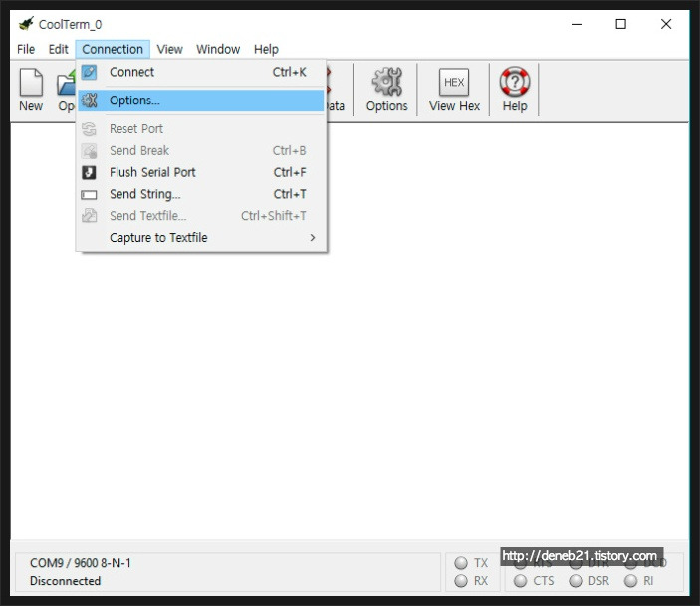700x606 pixels.
Task: Click the Send Textfile... menu entry
Action: pyautogui.click(x=201, y=216)
